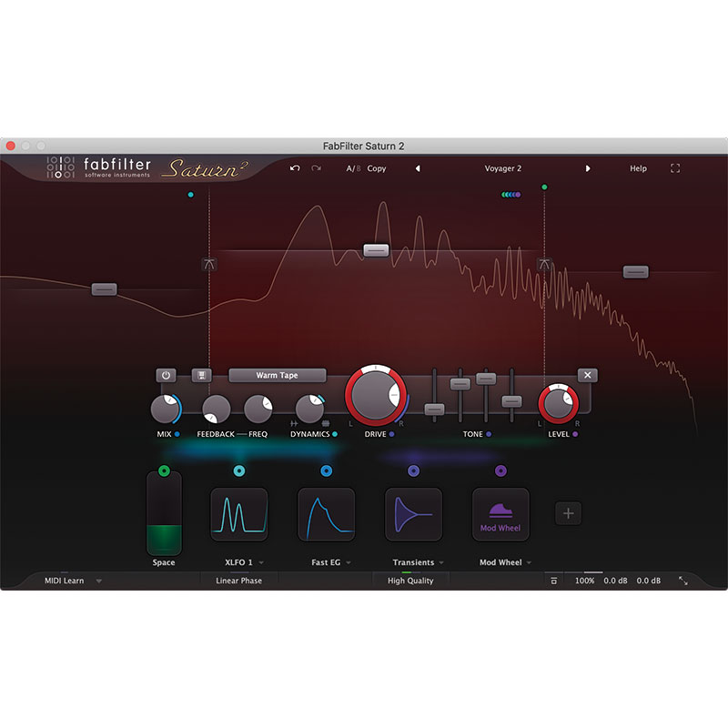Remove the band with the X button
The width and height of the screenshot is (728, 728).
point(587,375)
